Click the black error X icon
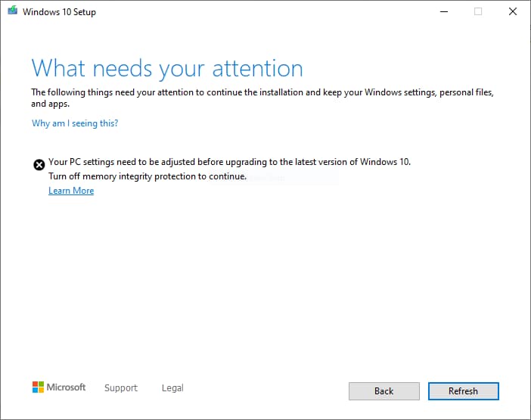 39,165
